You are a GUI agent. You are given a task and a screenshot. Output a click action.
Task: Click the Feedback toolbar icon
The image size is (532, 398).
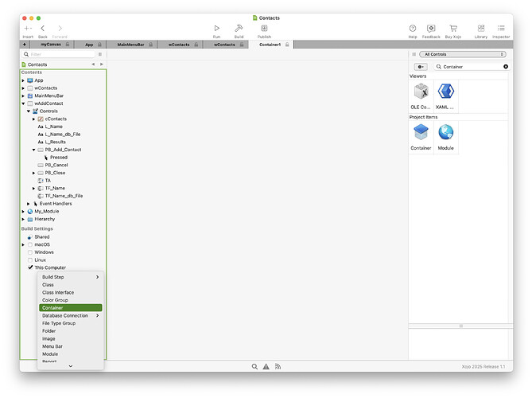431,28
